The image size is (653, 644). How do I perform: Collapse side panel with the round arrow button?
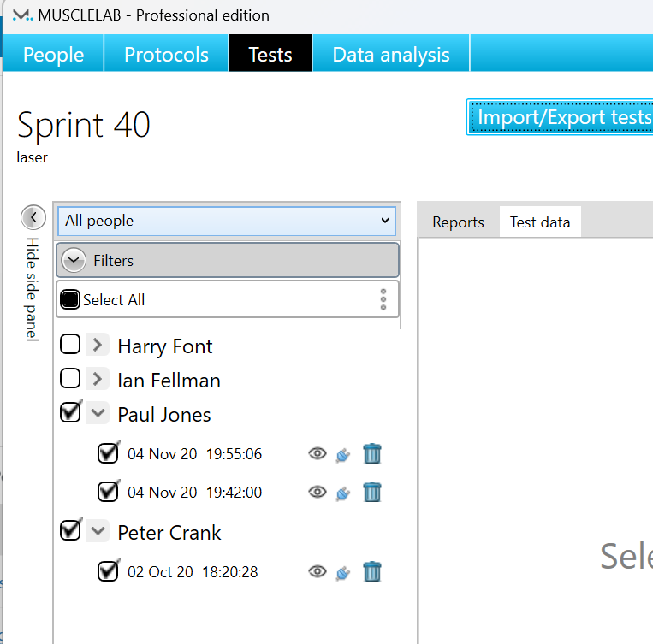point(33,217)
